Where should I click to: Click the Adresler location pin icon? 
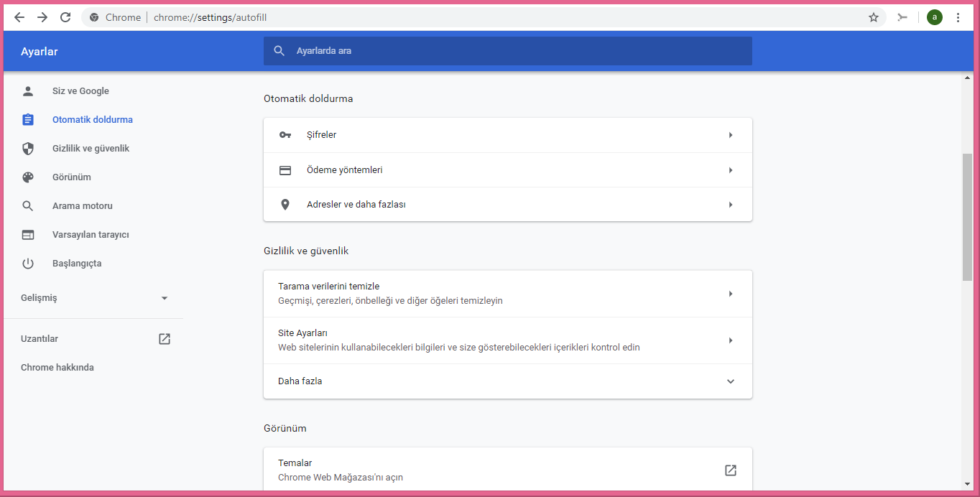[x=285, y=204]
